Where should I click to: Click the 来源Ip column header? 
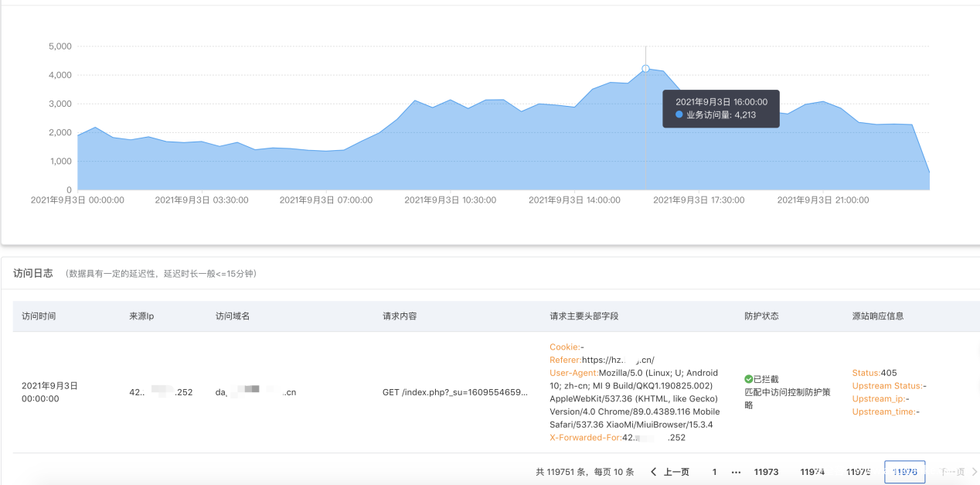141,316
